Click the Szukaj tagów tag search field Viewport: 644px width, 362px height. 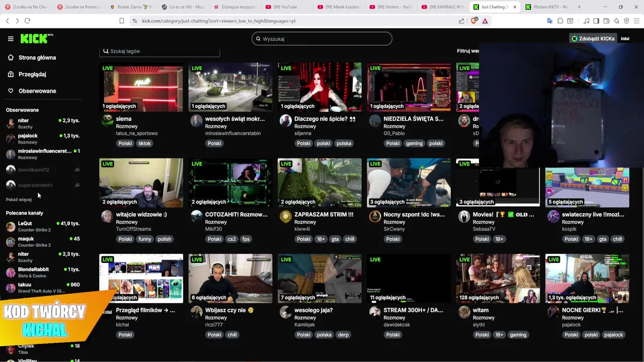point(159,51)
